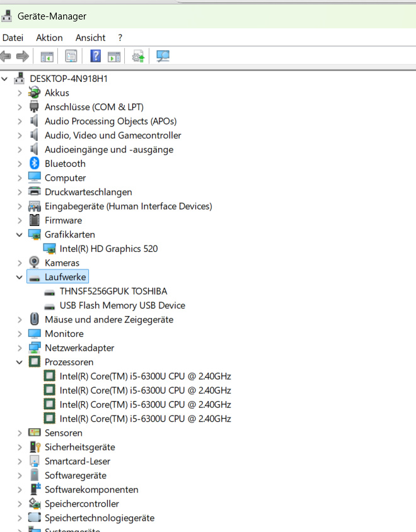Click the Bluetooth logo icon
This screenshot has height=532, width=416.
[x=34, y=163]
